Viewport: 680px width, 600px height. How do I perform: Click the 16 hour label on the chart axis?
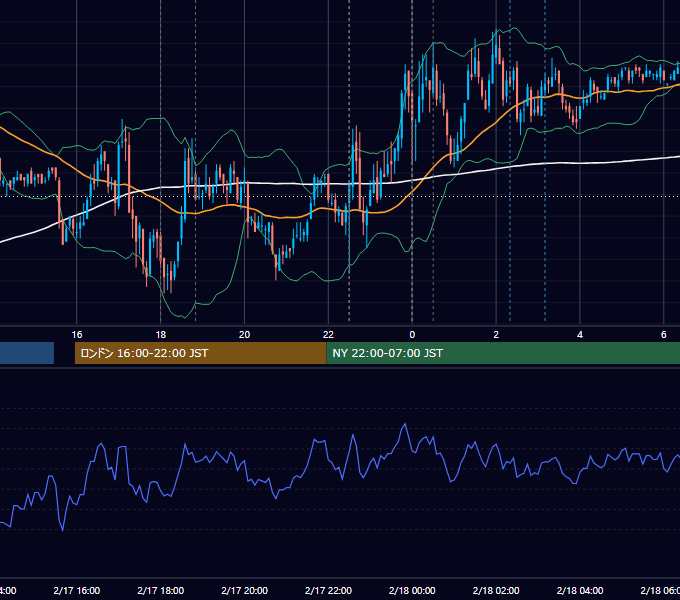click(77, 335)
